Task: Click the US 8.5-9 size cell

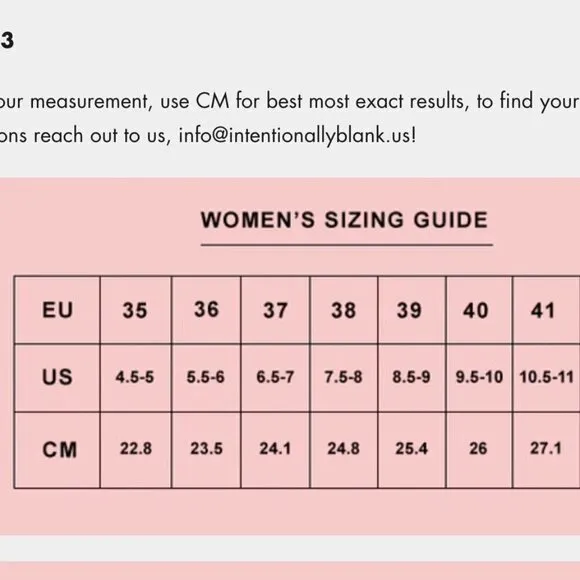Action: 412,378
